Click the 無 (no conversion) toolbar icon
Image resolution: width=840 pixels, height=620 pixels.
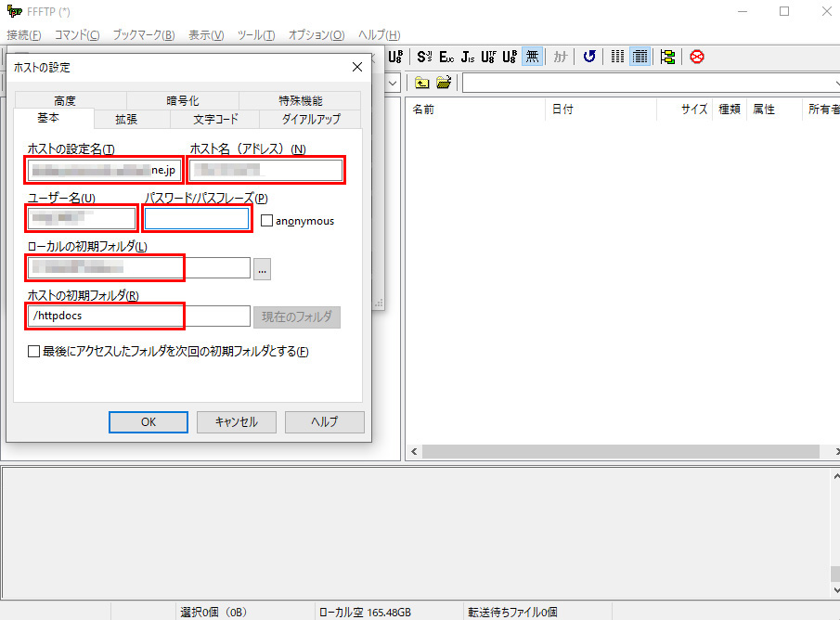(532, 57)
